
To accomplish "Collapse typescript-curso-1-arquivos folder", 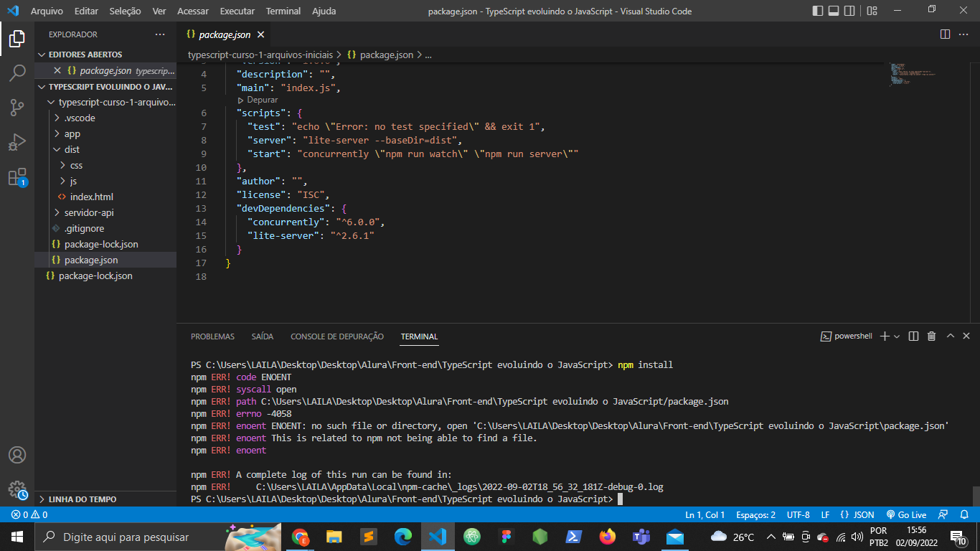I will click(106, 102).
